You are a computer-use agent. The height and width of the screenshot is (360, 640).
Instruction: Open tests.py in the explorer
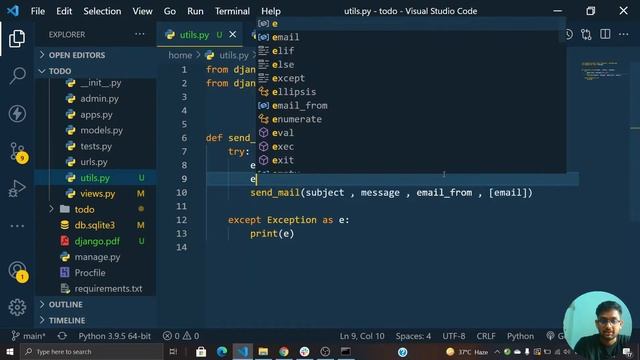96,146
